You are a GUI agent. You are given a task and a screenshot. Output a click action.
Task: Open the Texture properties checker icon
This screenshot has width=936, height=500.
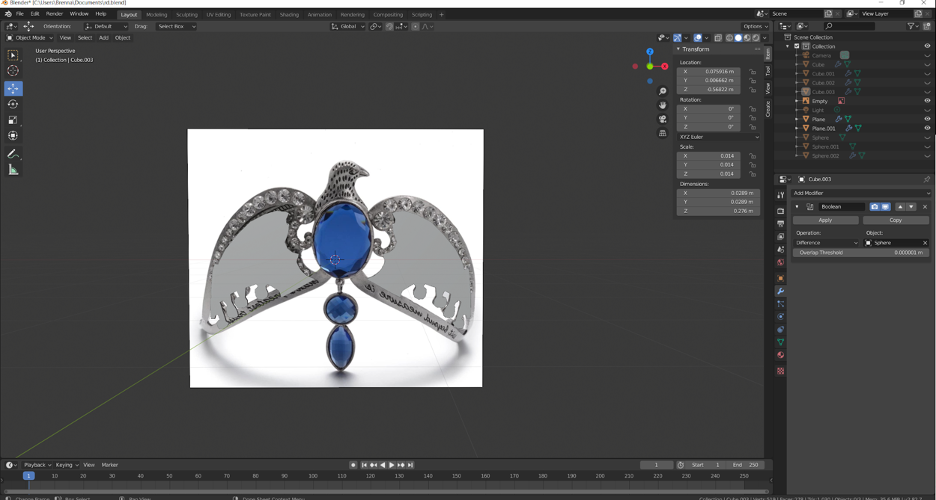(780, 371)
